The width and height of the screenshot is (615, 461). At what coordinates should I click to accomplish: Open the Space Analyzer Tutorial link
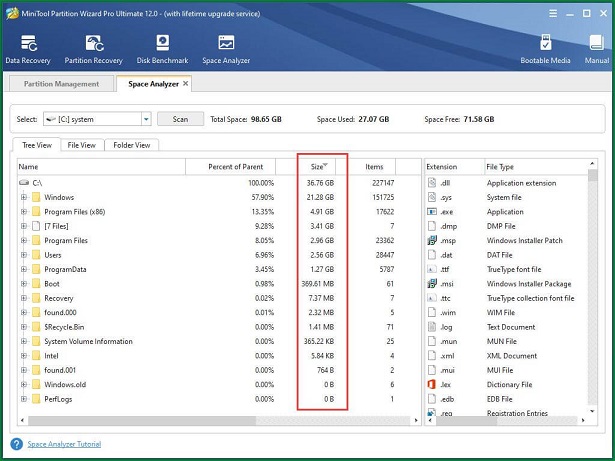(64, 444)
